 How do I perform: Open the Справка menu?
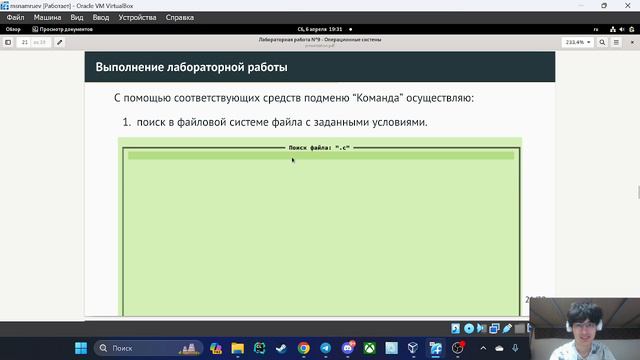(x=180, y=18)
